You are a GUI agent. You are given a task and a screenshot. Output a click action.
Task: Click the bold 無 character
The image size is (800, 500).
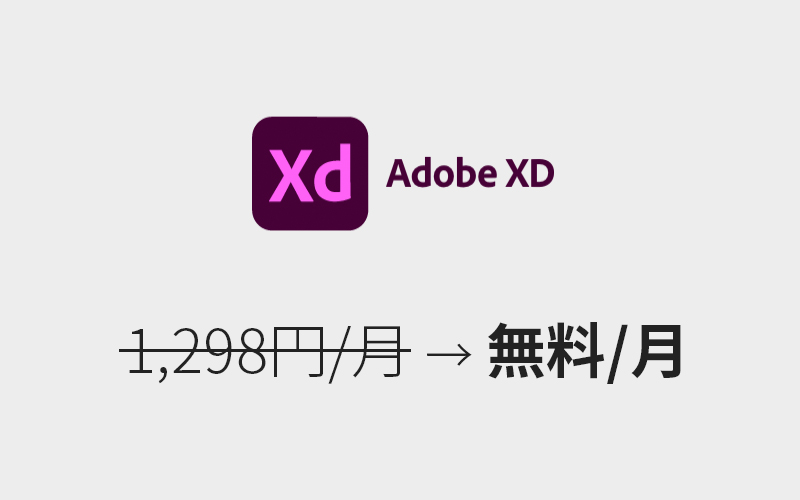[x=517, y=351]
